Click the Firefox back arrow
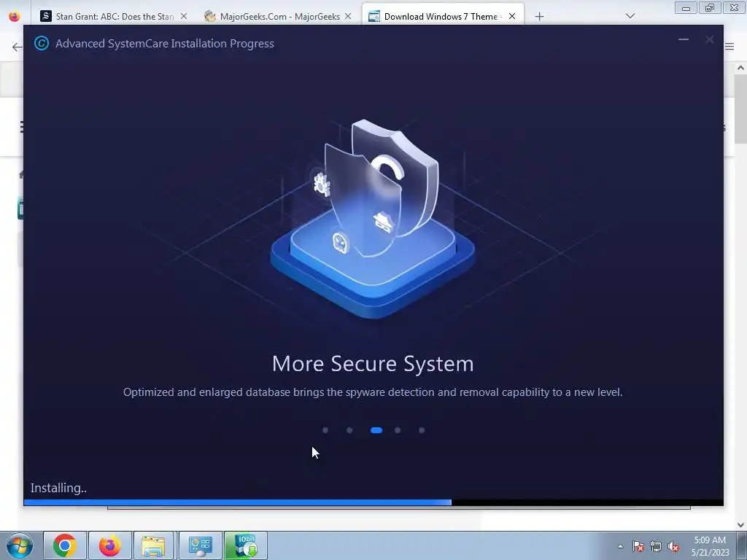This screenshot has height=560, width=747. click(18, 47)
